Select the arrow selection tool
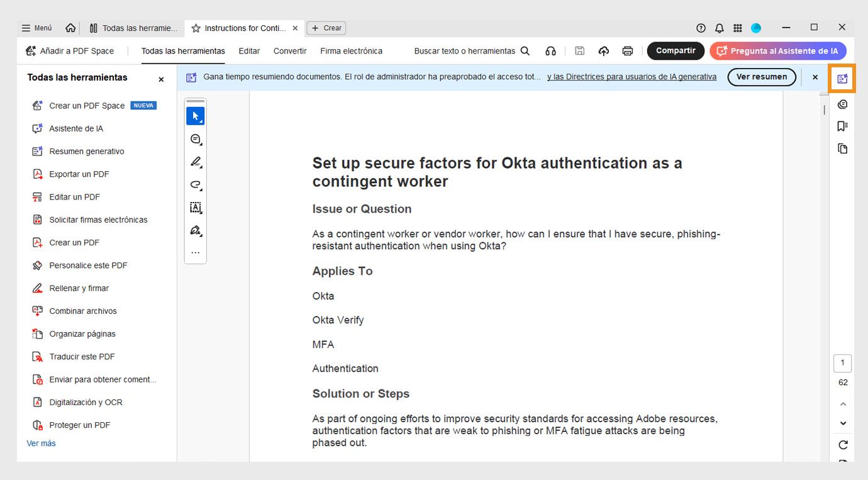The width and height of the screenshot is (868, 480). [195, 116]
